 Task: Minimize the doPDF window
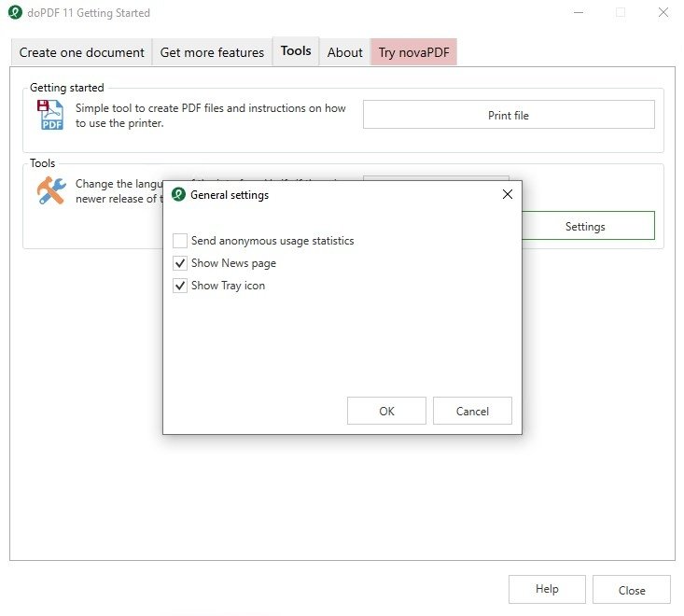coord(579,12)
